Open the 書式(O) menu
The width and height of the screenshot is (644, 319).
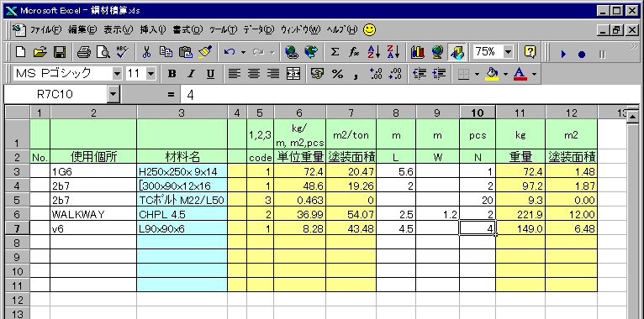click(187, 30)
